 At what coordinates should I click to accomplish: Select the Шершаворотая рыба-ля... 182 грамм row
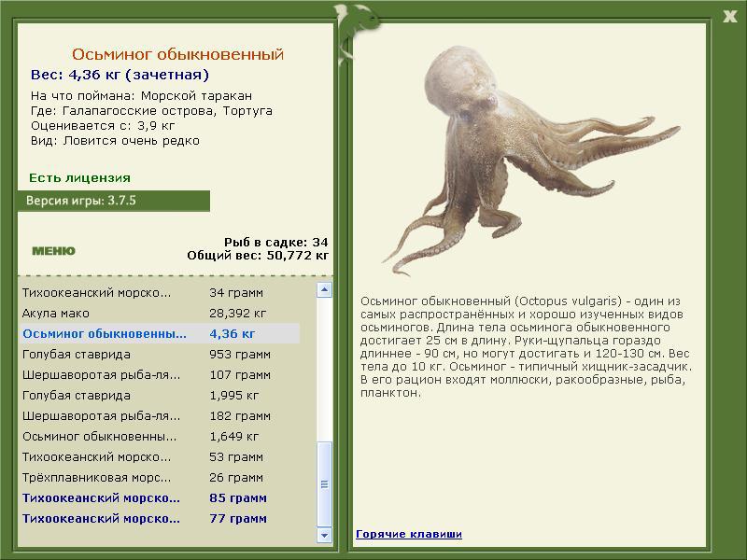click(160, 415)
